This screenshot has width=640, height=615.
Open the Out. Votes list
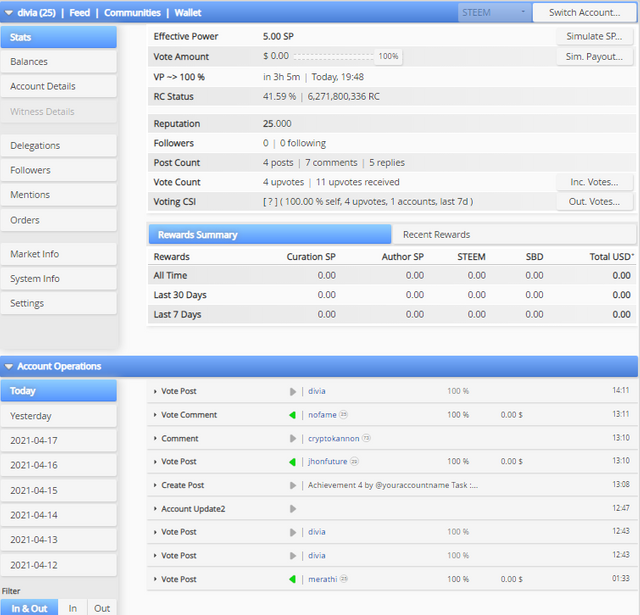coord(594,202)
